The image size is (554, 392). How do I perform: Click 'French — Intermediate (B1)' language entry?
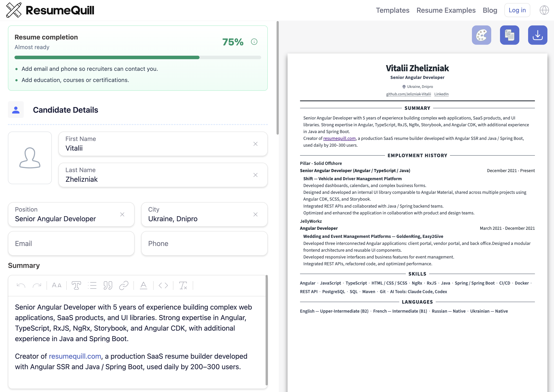pos(400,311)
